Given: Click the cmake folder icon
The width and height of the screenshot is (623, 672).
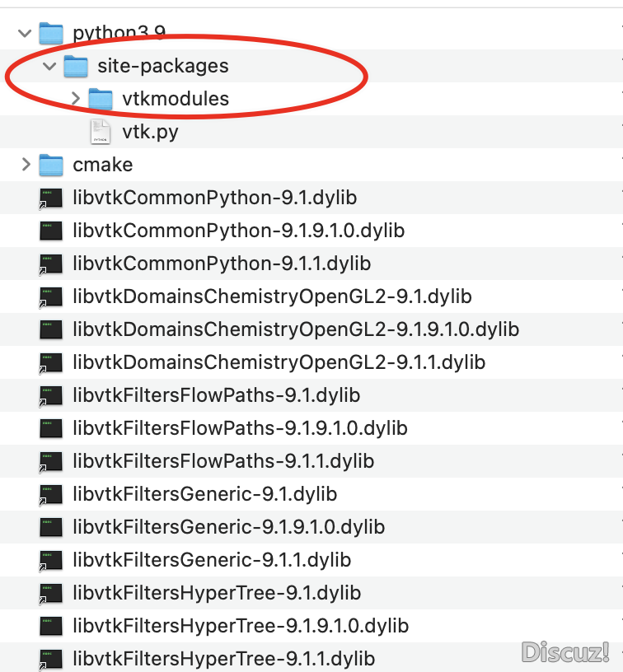Looking at the screenshot, I should tap(51, 165).
